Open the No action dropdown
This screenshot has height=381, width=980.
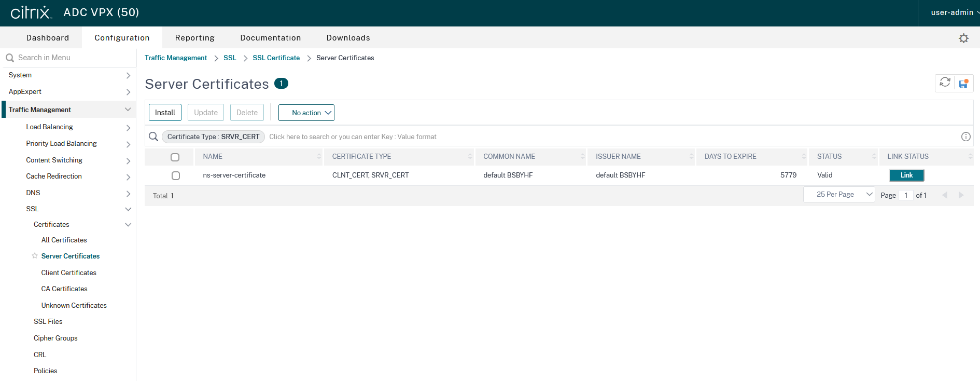click(x=306, y=113)
